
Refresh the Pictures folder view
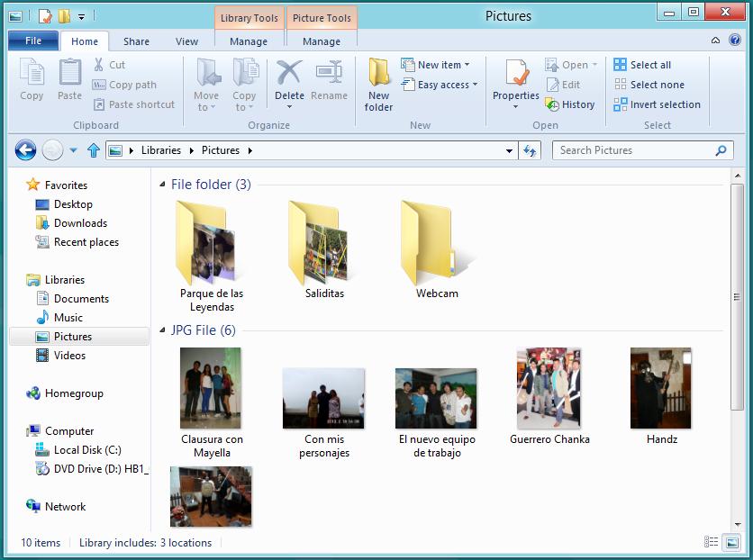pyautogui.click(x=531, y=150)
